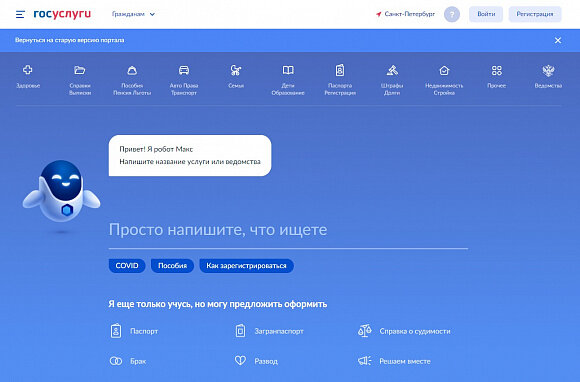The image size is (580, 382).
Task: Select the Недвижимость Стройка house icon
Action: pyautogui.click(x=444, y=70)
